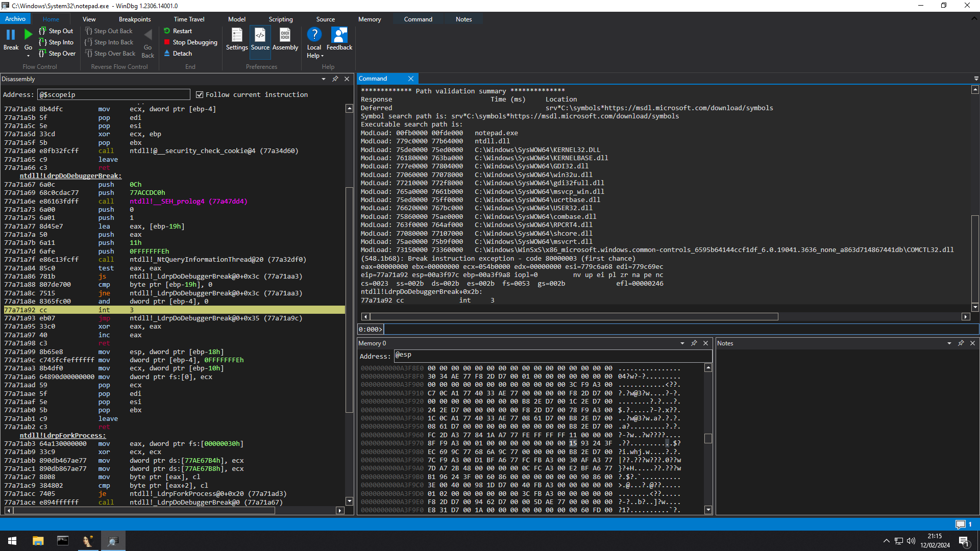
Task: Select the Source ribbon tab
Action: (x=326, y=19)
